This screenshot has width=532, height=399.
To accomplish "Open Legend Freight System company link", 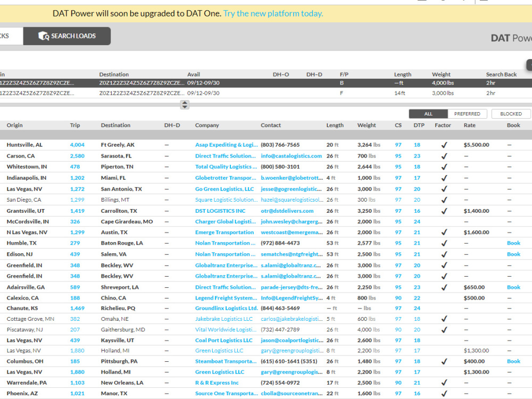I will click(x=226, y=298).
